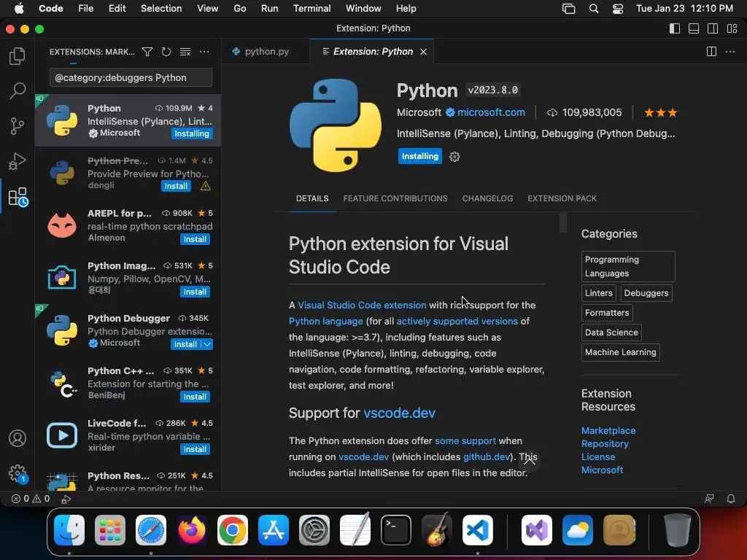The image size is (747, 560).
Task: Switch to python.py tab
Action: point(266,52)
